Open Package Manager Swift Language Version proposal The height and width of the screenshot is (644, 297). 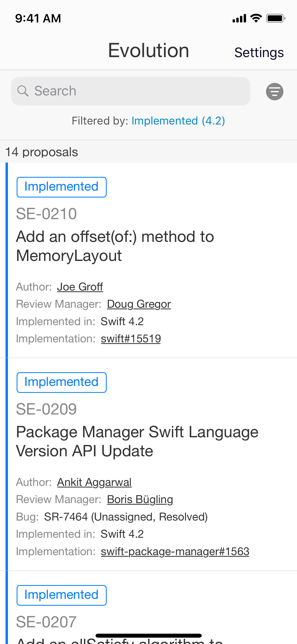137,441
